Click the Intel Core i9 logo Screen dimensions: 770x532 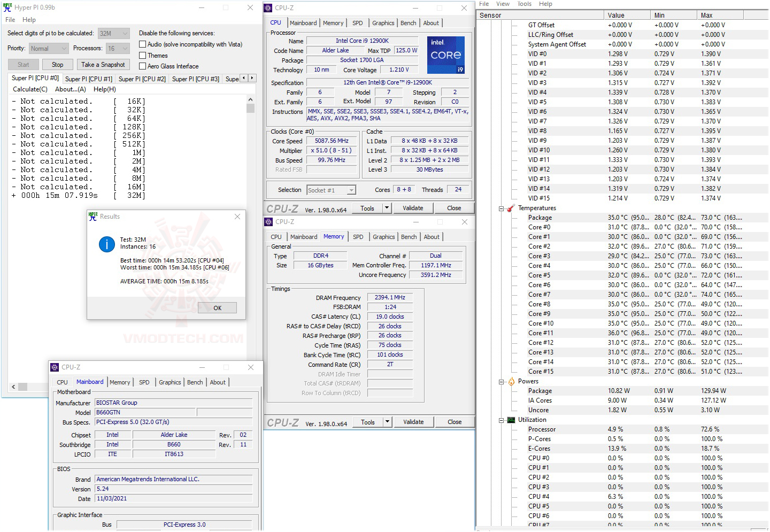click(446, 55)
